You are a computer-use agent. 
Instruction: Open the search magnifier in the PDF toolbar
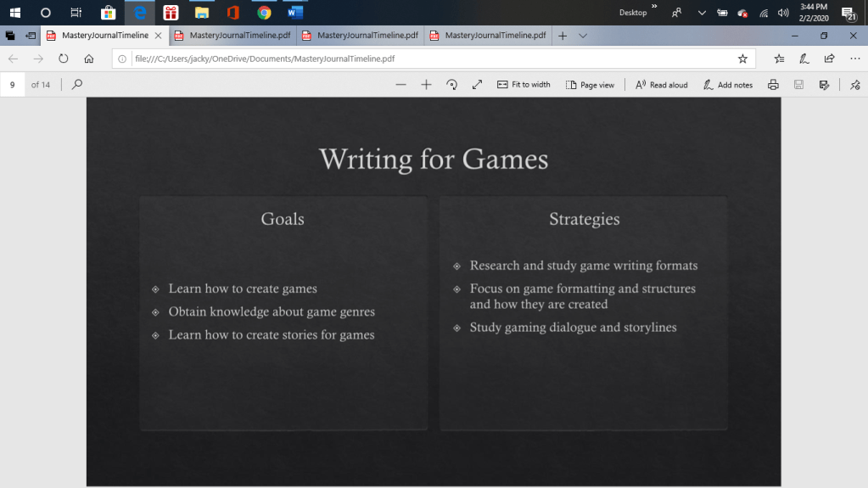pos(77,85)
